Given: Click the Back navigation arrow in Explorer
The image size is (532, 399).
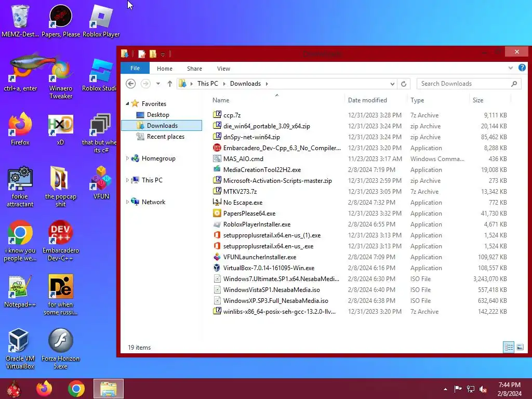Looking at the screenshot, I should point(130,84).
